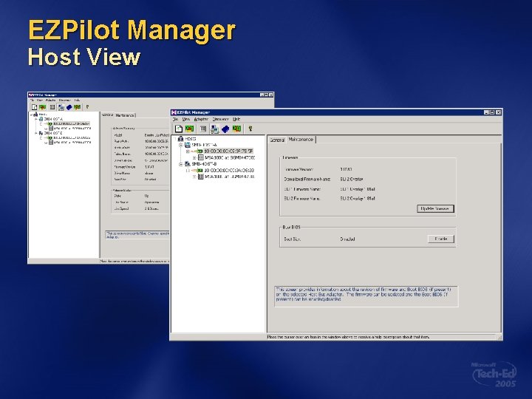Click the grey grid icon in back window toolbar
532x399 pixels.
[x=52, y=107]
